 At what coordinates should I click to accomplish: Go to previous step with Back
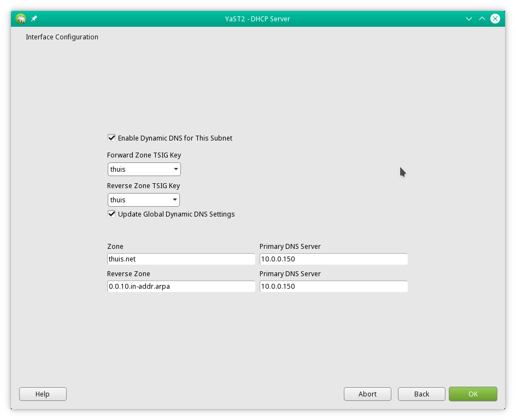click(x=421, y=394)
